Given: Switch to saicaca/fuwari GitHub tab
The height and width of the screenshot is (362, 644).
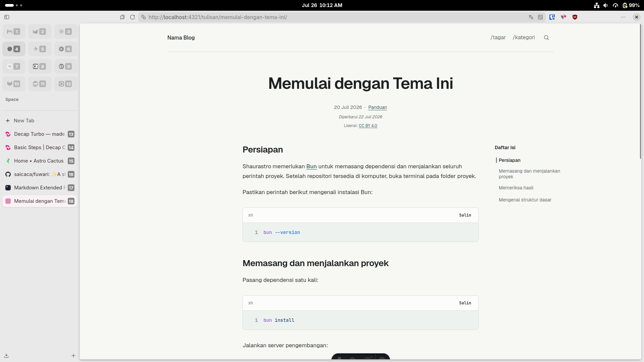Looking at the screenshot, I should [x=40, y=174].
